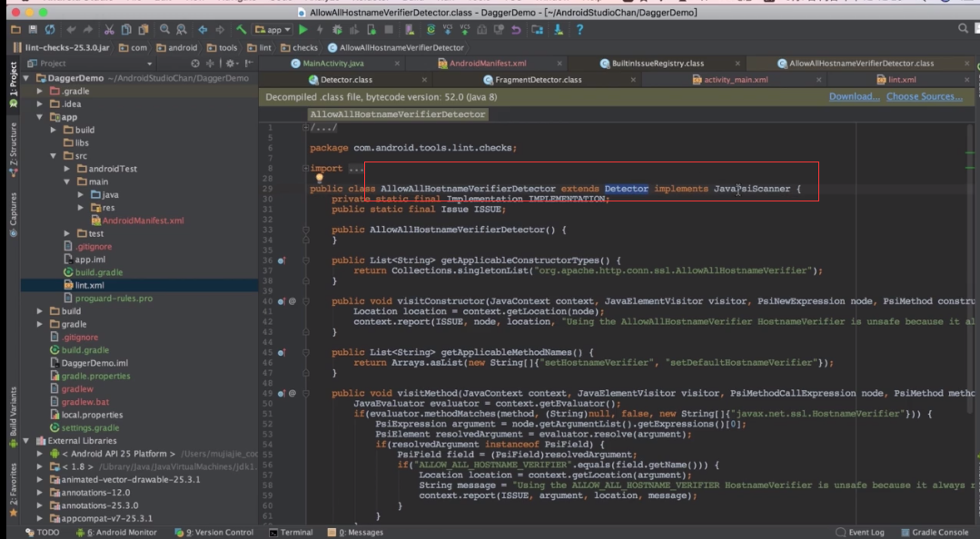
Task: Run the app with the green play icon
Action: point(303,29)
